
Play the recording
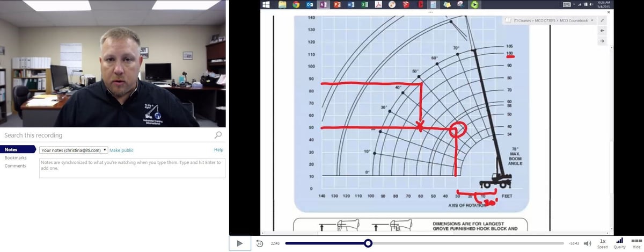[239, 243]
